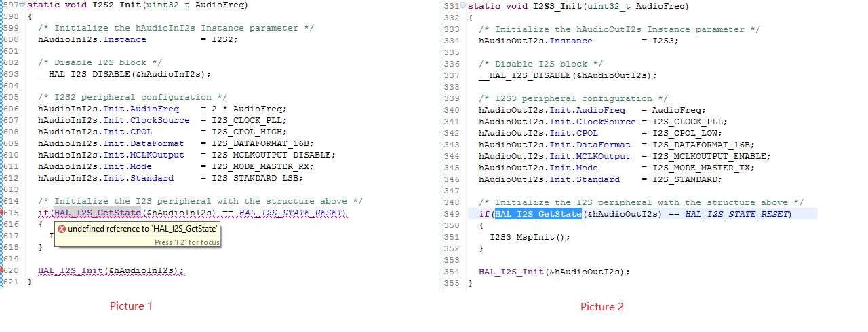Click HAL_I2S_GetState on line 615
This screenshot has height=332, width=868.
pyautogui.click(x=97, y=213)
